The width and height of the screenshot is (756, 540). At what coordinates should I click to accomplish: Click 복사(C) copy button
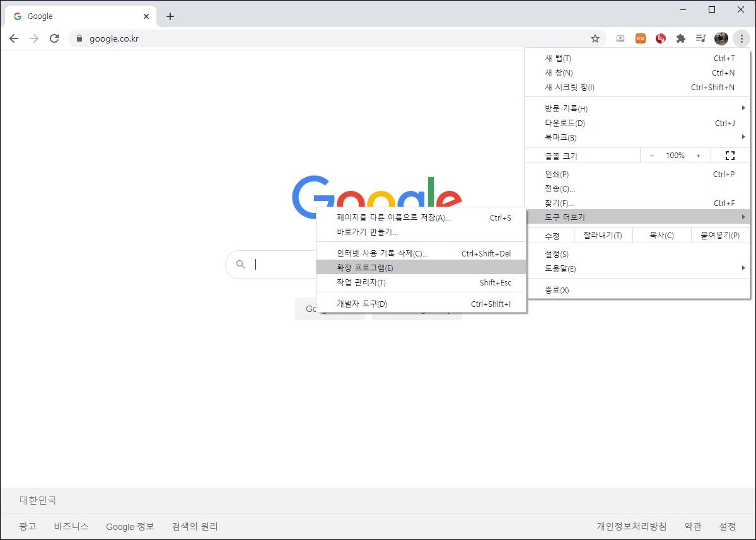[661, 236]
